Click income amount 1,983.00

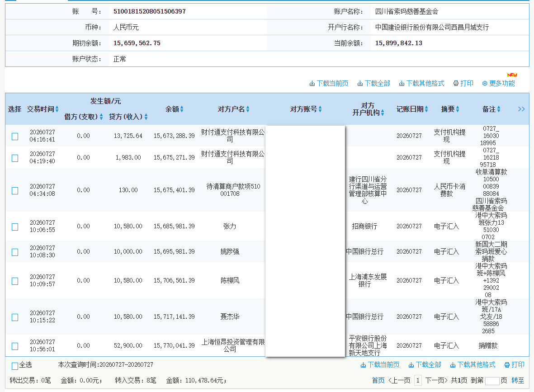click(x=128, y=158)
